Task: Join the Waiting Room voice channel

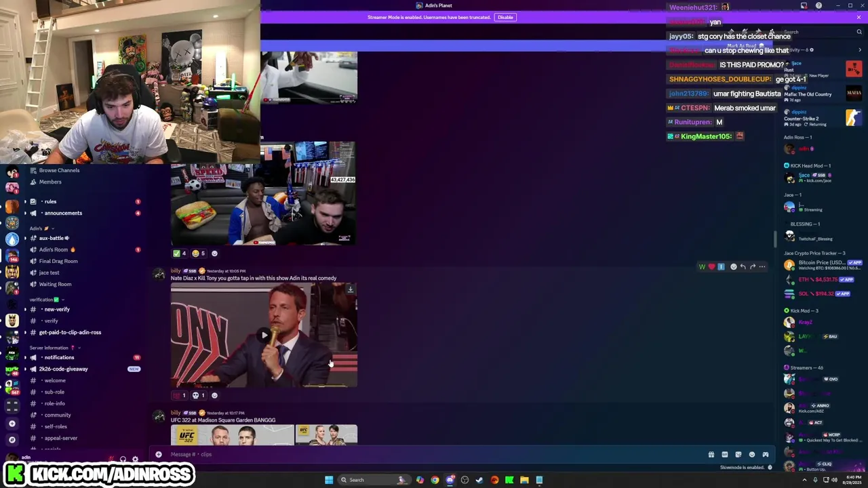Action: [x=55, y=285]
